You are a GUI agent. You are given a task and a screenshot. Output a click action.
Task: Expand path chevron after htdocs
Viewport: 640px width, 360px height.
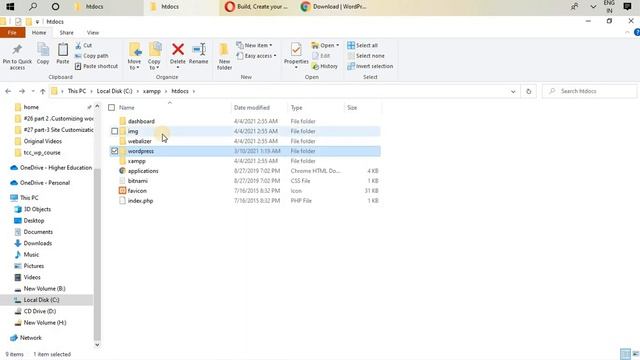194,91
